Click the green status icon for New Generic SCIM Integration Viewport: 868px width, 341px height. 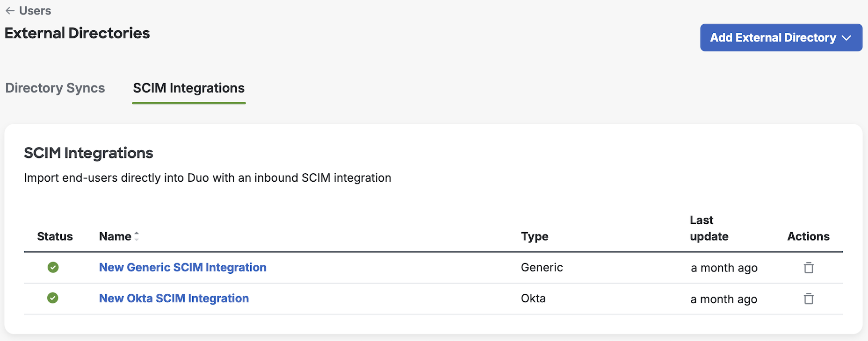pyautogui.click(x=53, y=267)
